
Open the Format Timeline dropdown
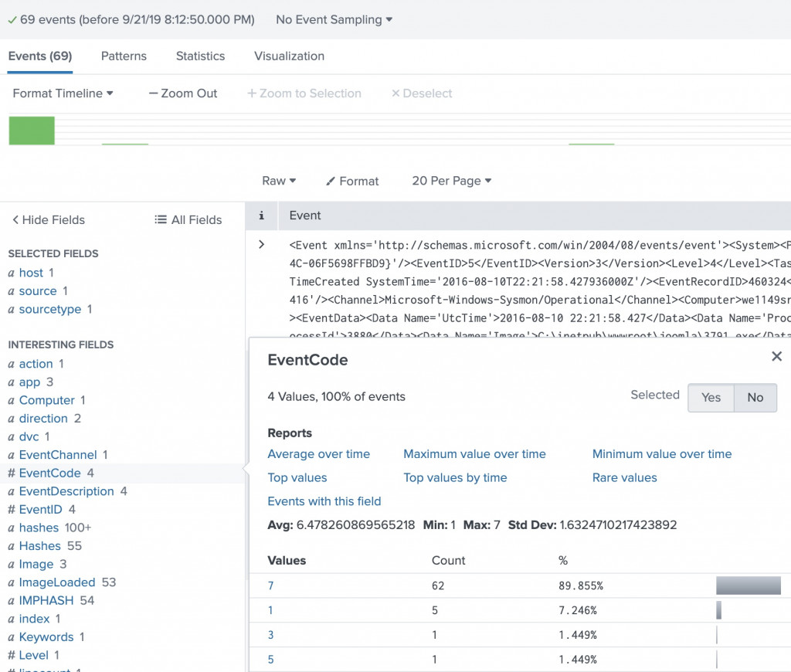tap(63, 93)
